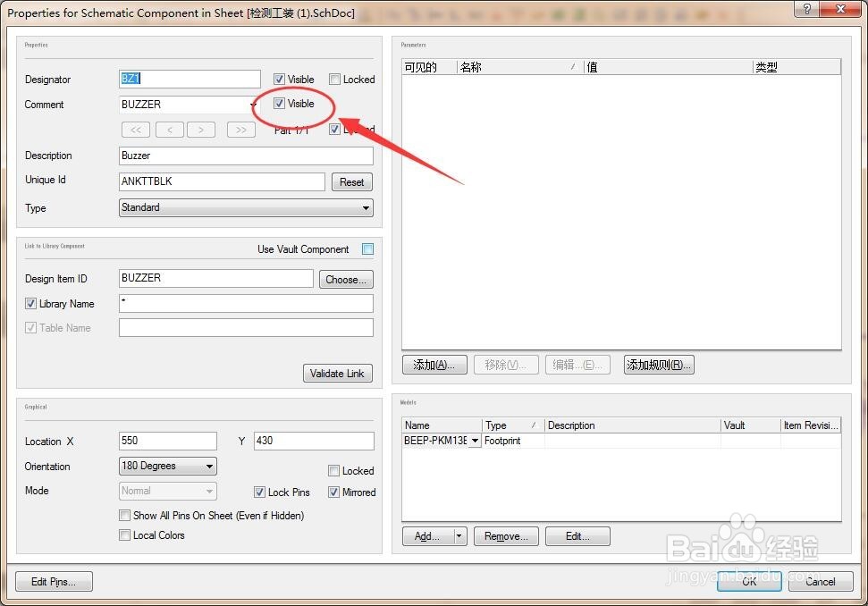Dismiss dialog with Cancel button

[x=821, y=581]
